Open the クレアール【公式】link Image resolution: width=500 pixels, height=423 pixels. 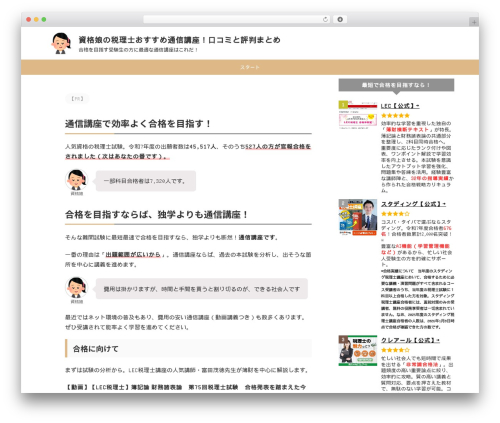(x=410, y=340)
